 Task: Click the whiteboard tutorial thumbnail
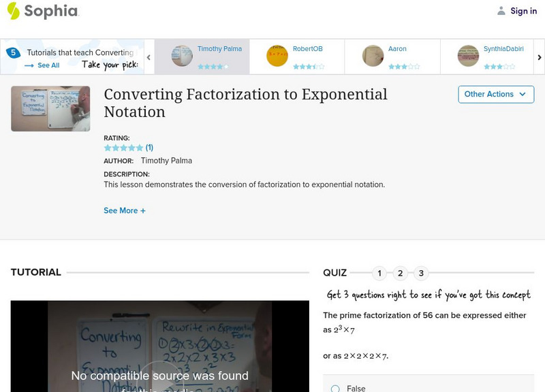click(50, 109)
